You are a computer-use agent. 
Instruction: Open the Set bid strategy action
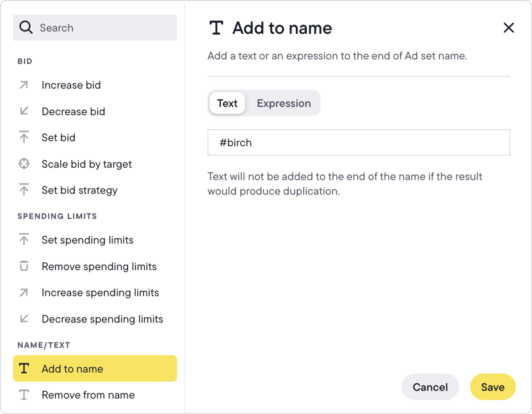(x=79, y=190)
